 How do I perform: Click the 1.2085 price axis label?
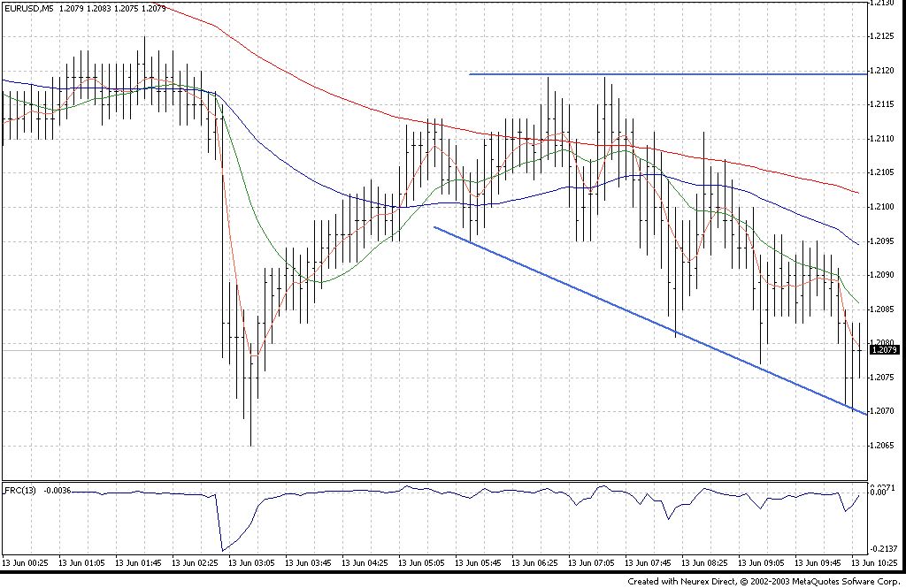tap(883, 309)
